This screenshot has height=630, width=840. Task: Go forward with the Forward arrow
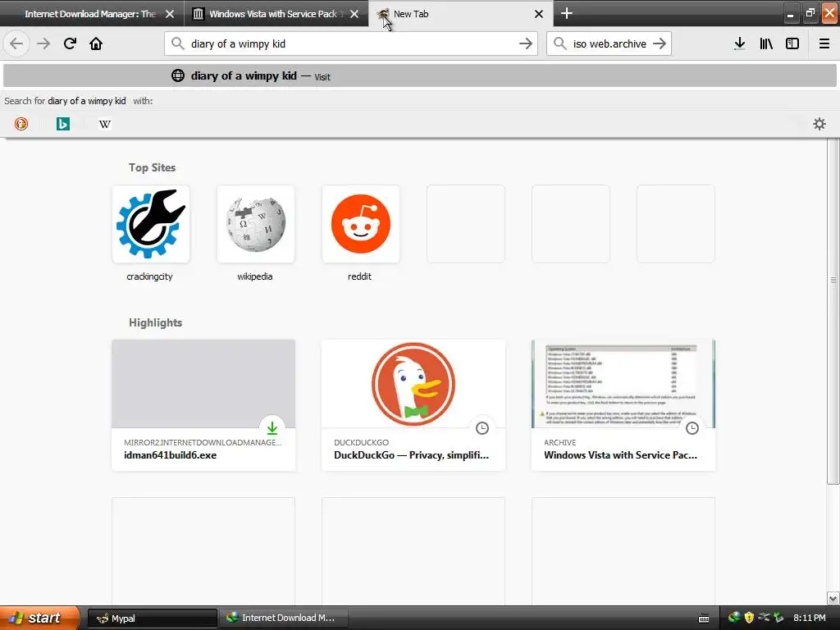tap(43, 43)
